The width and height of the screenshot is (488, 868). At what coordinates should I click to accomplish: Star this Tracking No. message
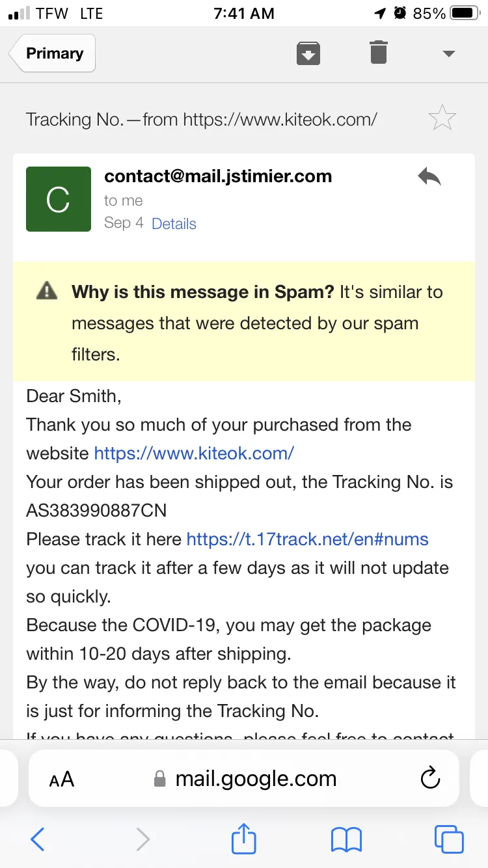(442, 118)
